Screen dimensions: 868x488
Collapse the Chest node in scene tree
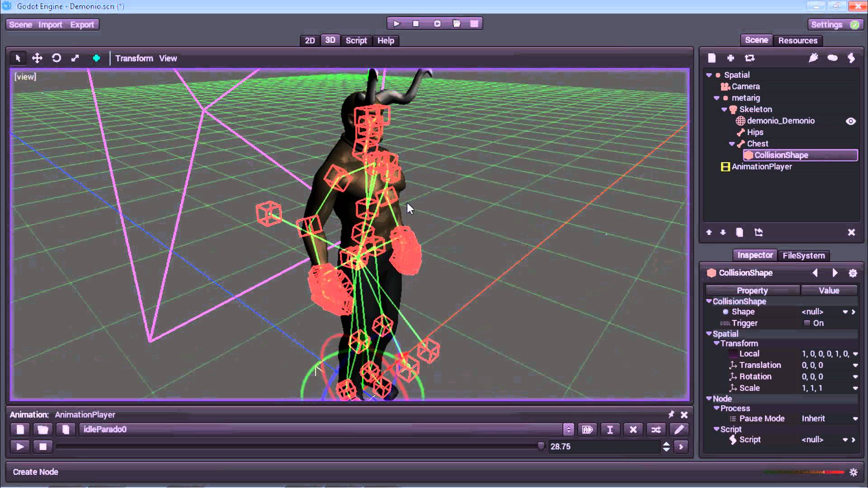[732, 144]
